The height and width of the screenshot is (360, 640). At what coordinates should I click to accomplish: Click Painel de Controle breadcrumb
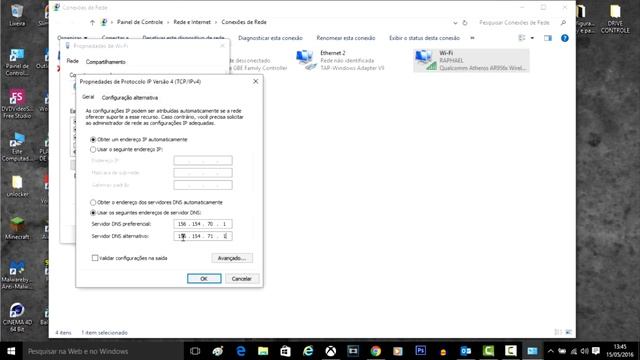pyautogui.click(x=140, y=22)
